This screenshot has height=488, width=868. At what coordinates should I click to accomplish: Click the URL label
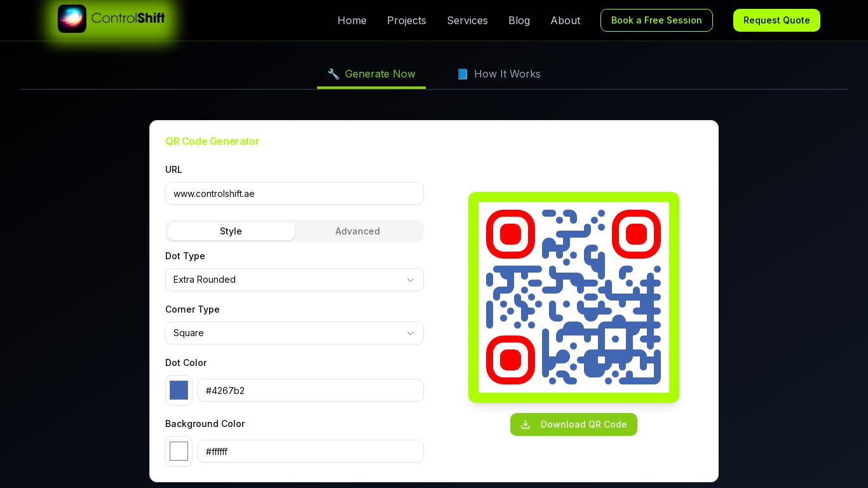tap(173, 170)
